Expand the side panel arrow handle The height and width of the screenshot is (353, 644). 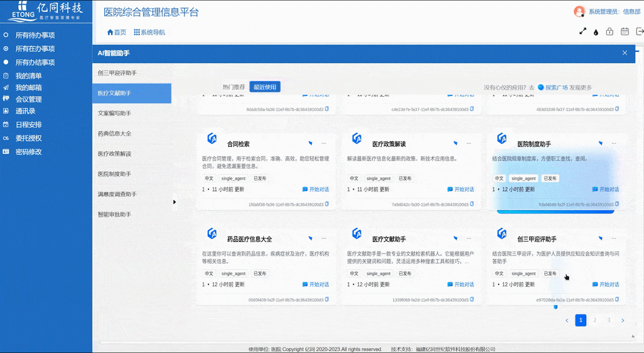pyautogui.click(x=174, y=202)
